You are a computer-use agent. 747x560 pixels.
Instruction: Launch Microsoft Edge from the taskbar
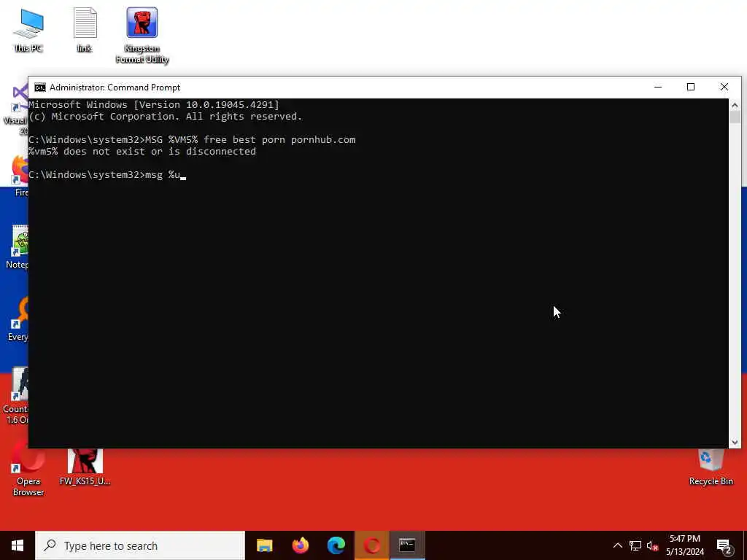click(x=336, y=545)
